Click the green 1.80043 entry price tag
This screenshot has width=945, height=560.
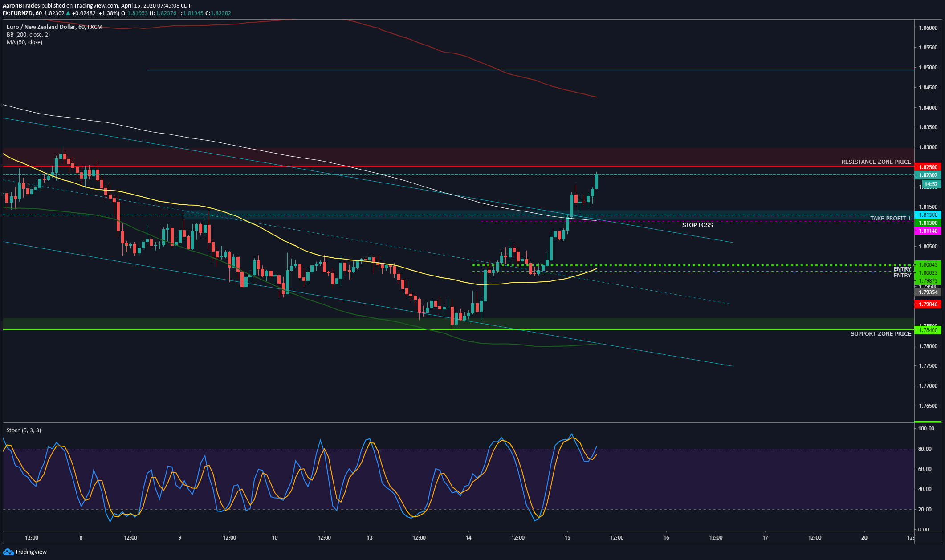coord(928,265)
